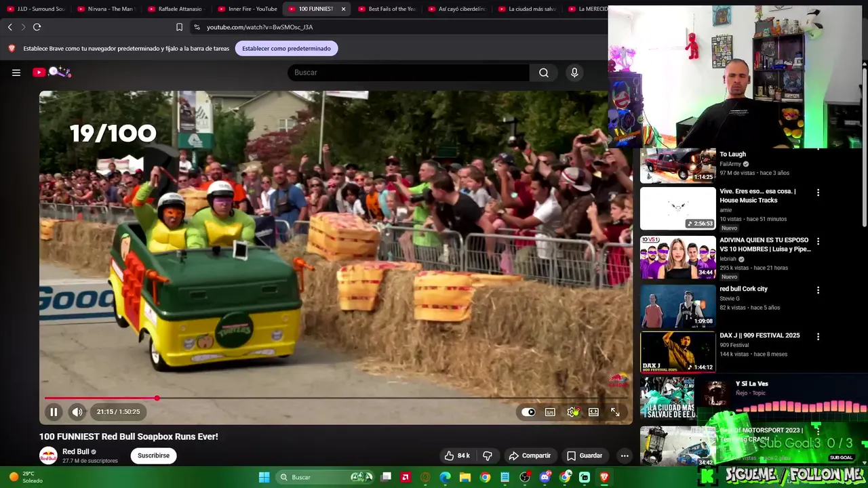Viewport: 868px width, 488px height.
Task: Subscribe with the Suscribirse button
Action: tap(153, 455)
